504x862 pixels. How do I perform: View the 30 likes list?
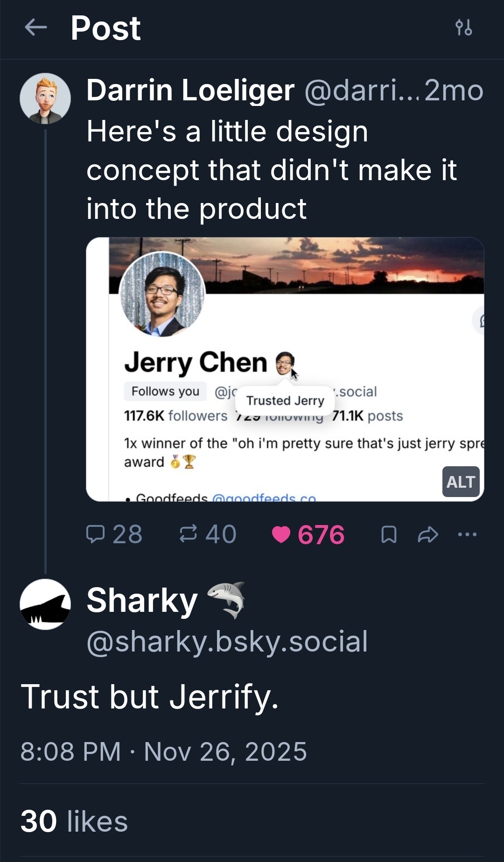[x=74, y=821]
